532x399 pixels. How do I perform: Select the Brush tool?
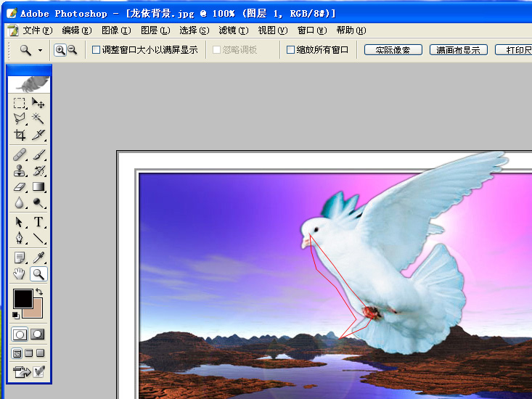click(38, 155)
